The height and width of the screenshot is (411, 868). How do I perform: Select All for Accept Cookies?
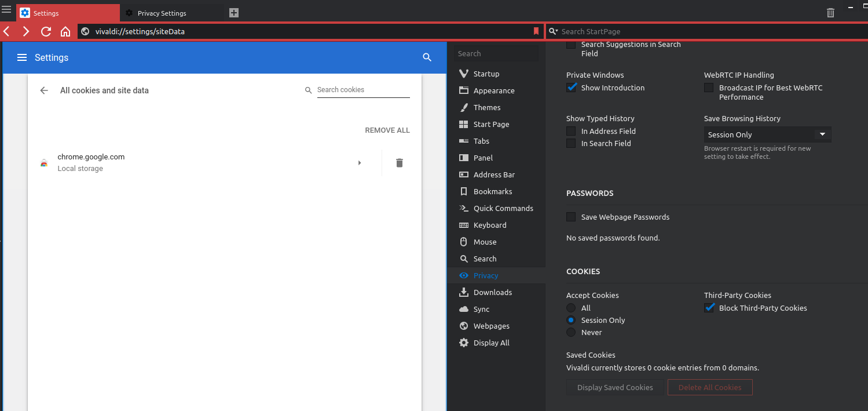tap(571, 308)
